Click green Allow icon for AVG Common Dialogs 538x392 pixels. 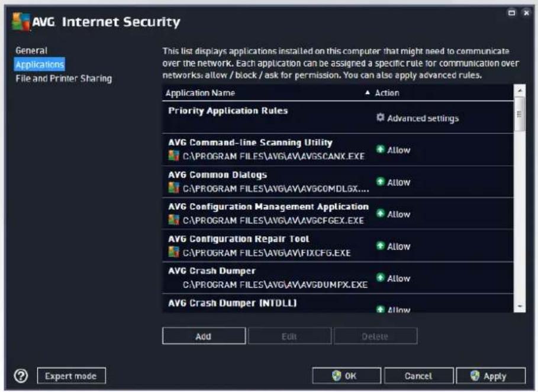pyautogui.click(x=380, y=182)
